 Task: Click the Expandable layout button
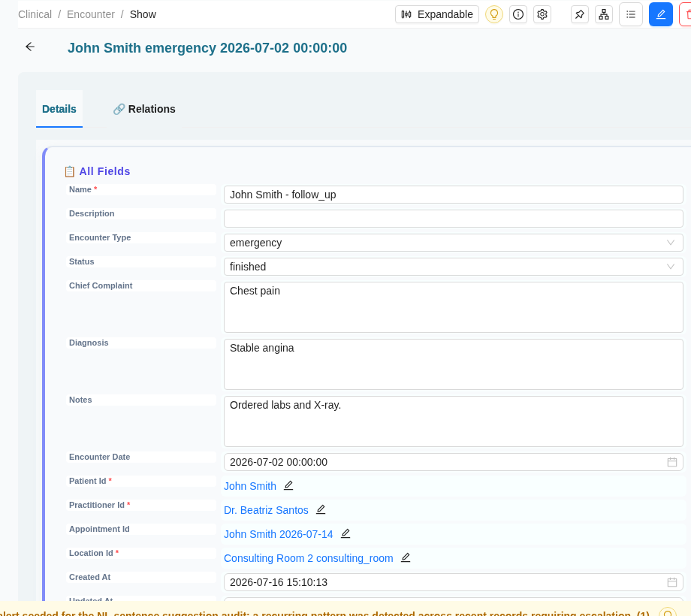point(436,14)
